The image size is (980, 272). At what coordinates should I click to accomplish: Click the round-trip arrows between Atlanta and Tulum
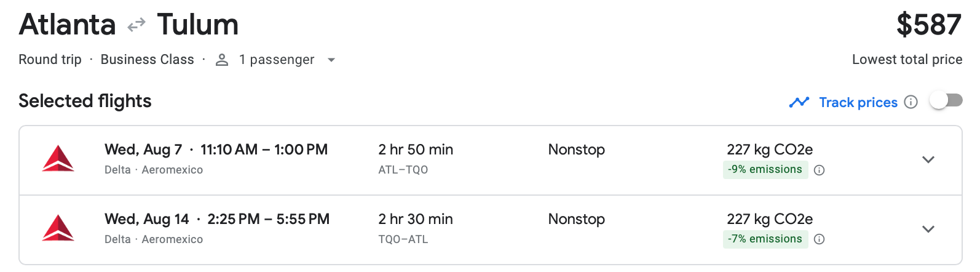click(x=136, y=25)
